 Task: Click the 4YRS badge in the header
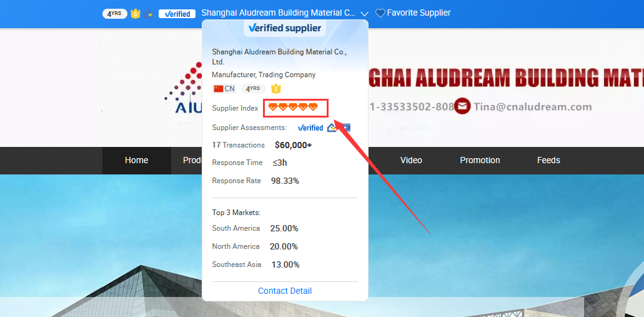(x=114, y=14)
